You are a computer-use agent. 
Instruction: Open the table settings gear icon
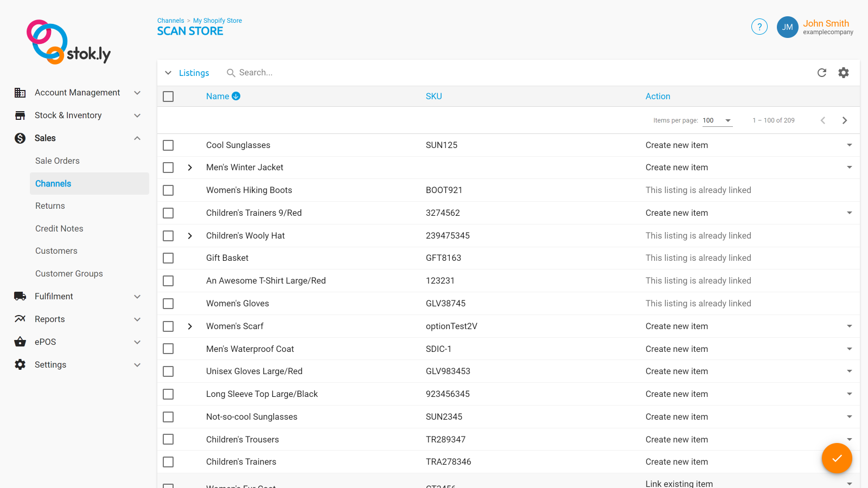[844, 72]
